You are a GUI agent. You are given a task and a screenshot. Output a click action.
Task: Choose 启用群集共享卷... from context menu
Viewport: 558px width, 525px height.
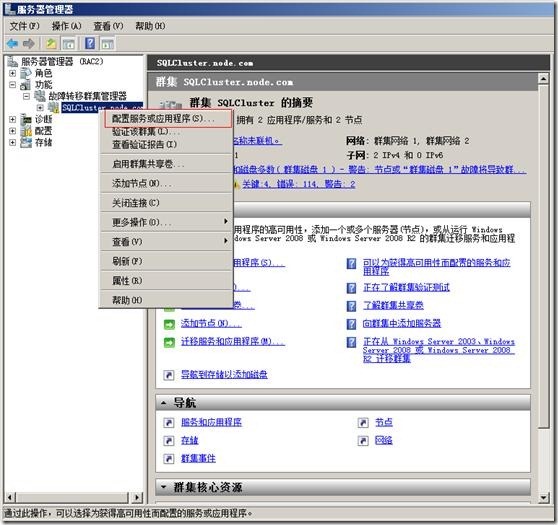pos(166,164)
